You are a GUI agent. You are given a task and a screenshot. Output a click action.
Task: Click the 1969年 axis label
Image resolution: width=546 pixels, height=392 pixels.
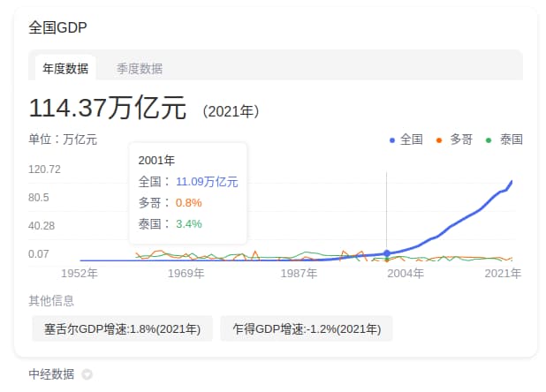coord(186,274)
